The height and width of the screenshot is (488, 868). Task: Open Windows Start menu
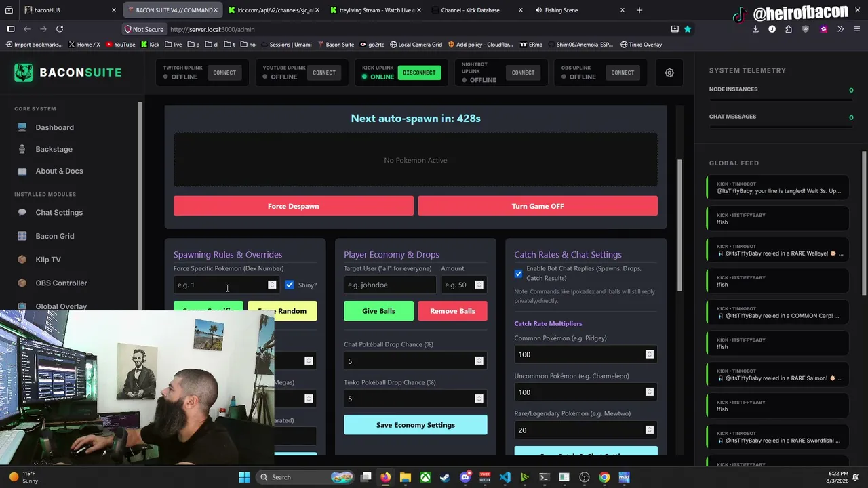(244, 477)
